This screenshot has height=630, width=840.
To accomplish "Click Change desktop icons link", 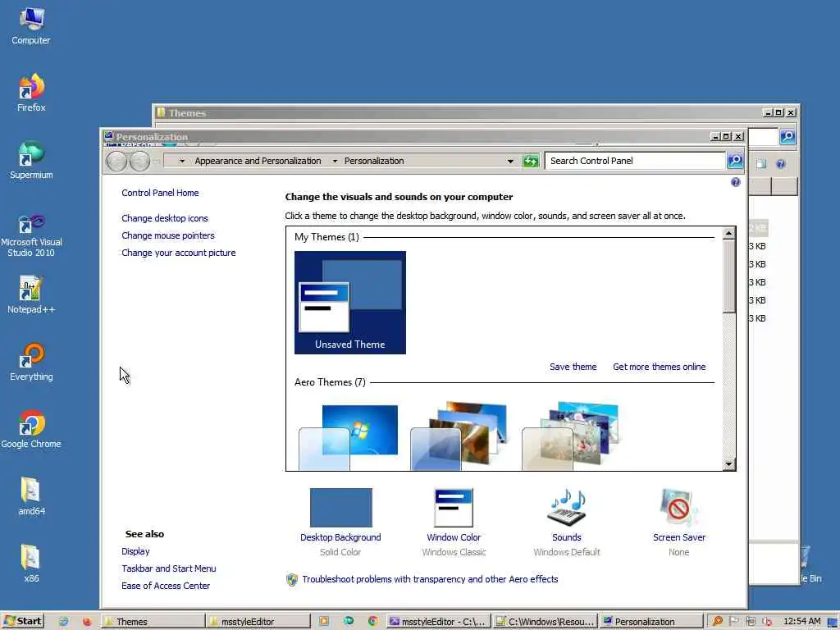I will point(164,218).
